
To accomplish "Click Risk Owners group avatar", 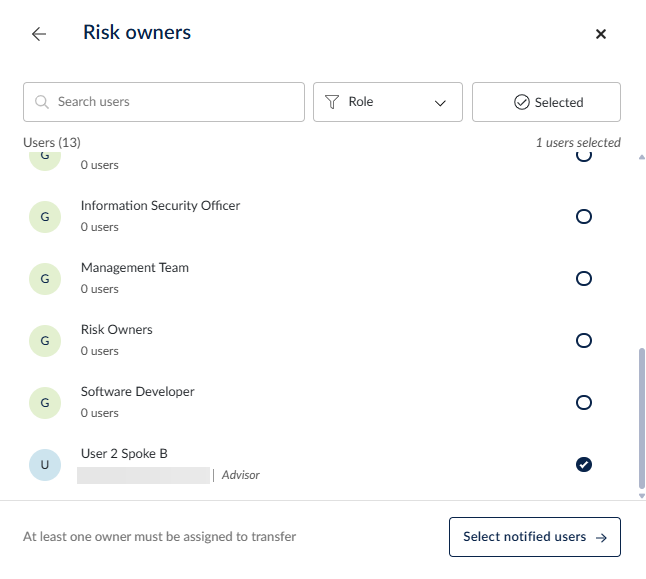I will 44,340.
